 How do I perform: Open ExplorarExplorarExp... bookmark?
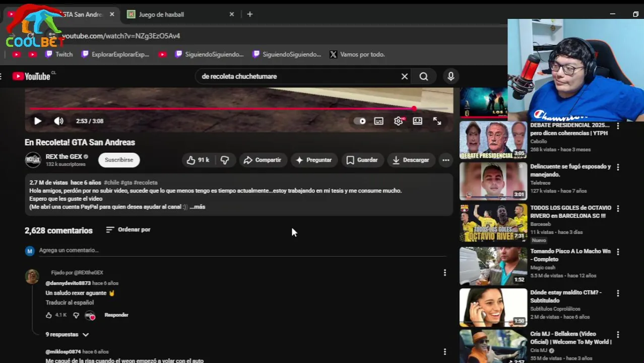pos(115,54)
